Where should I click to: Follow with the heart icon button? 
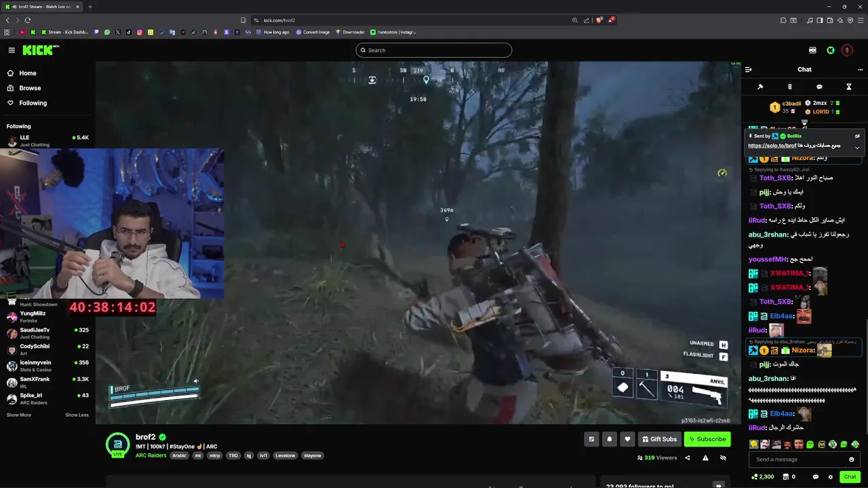tap(627, 439)
